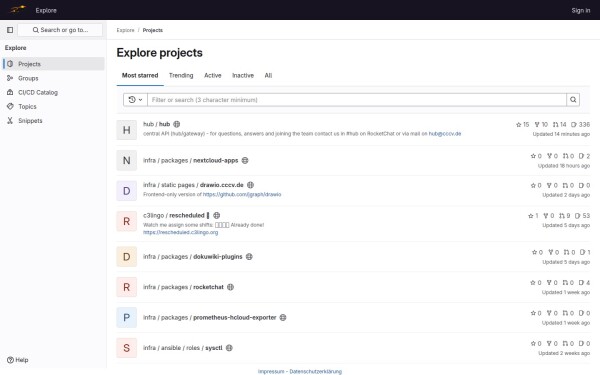Click star count of hub project
Viewport: 600px width, 375px height.
(x=522, y=124)
